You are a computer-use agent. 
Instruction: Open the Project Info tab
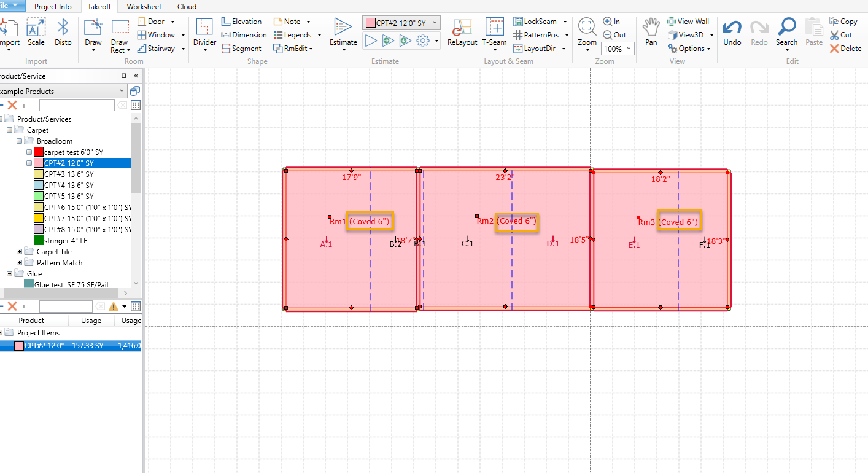tap(53, 7)
